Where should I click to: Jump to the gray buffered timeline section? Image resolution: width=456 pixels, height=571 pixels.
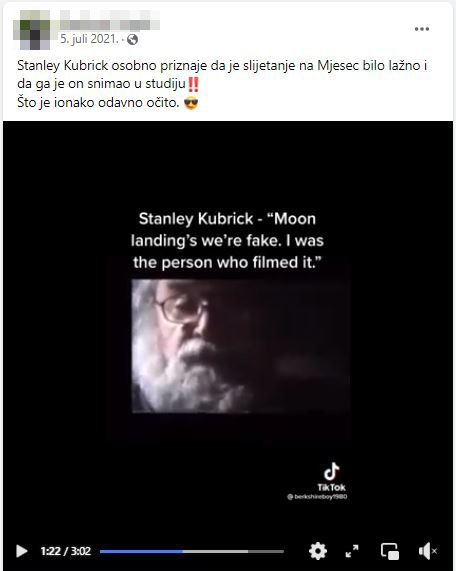(215, 551)
